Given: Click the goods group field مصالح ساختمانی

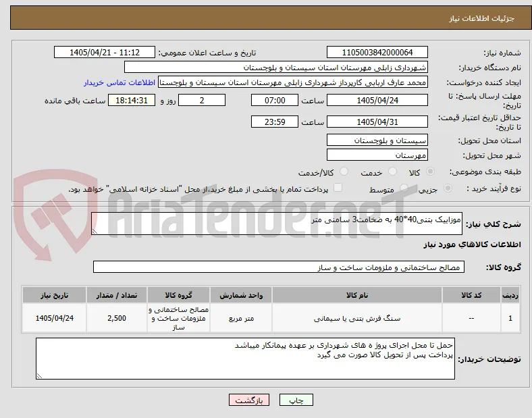Looking at the screenshot, I should pos(279,267).
